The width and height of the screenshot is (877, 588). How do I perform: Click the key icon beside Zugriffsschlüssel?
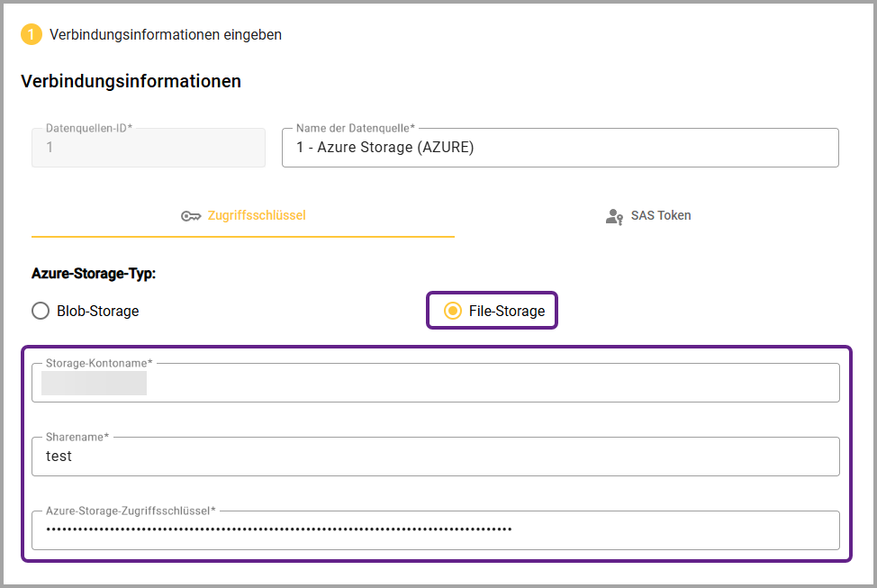[190, 216]
